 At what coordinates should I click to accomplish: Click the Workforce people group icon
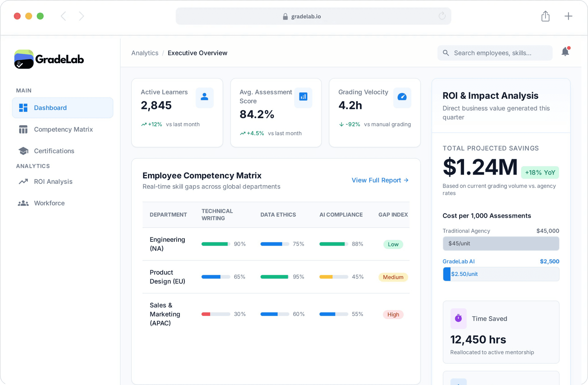coord(23,203)
